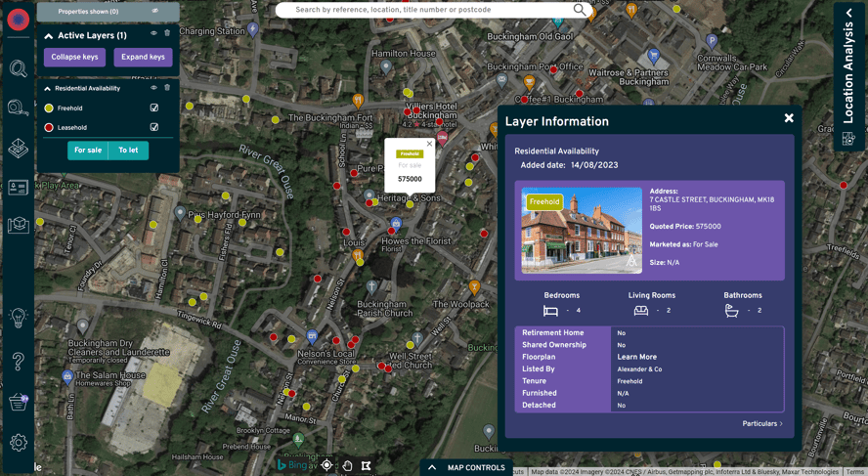Close the Layer Information panel

789,118
